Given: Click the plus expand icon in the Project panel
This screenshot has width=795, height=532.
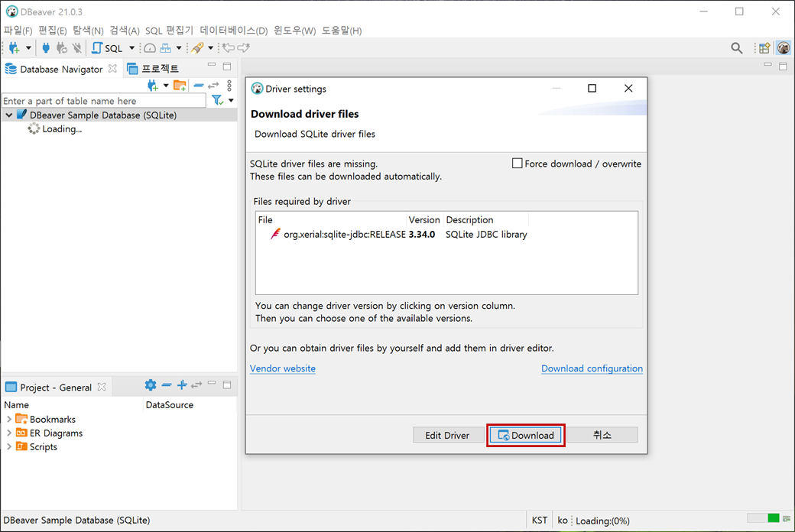Looking at the screenshot, I should 182,385.
